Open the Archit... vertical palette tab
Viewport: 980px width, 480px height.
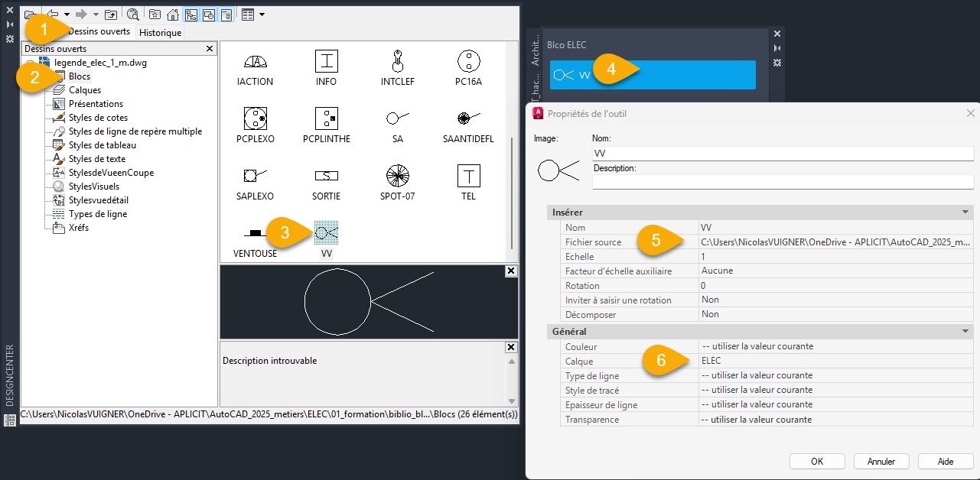(x=535, y=49)
